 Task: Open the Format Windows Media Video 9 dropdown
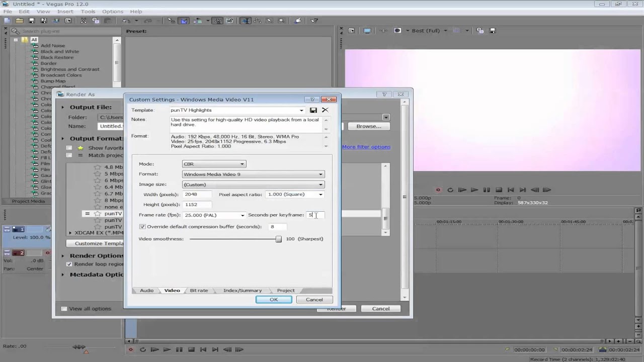coord(253,174)
